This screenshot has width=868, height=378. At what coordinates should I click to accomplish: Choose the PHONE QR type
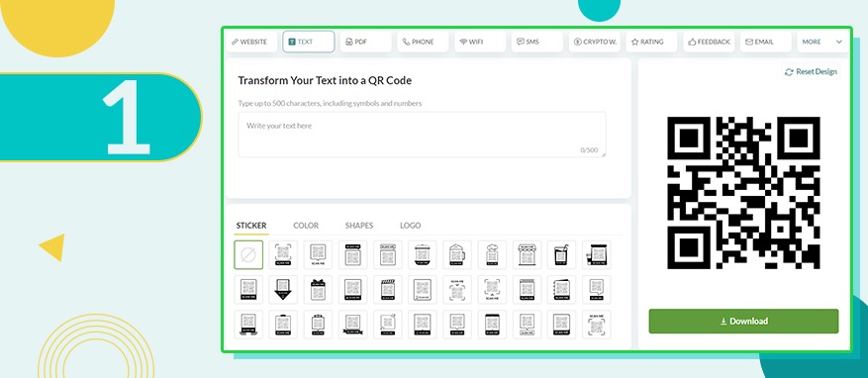tap(423, 42)
